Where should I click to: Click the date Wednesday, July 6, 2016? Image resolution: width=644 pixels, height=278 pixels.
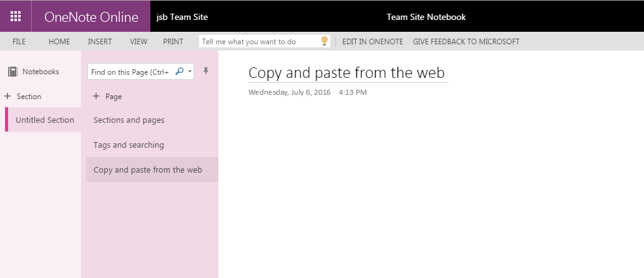[290, 92]
